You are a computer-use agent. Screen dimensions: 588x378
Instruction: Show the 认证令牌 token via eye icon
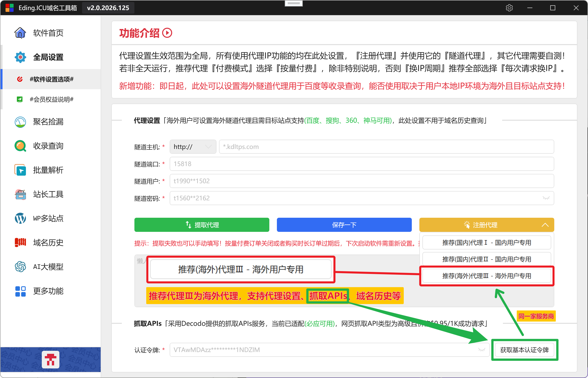coord(482,350)
